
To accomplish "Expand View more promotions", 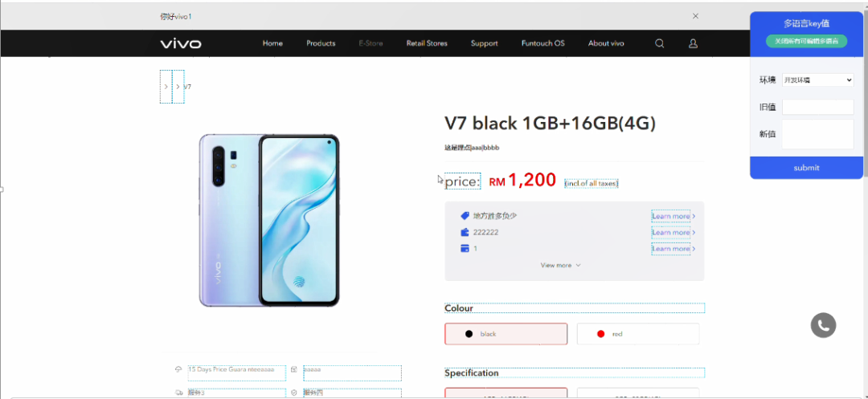I will point(561,265).
